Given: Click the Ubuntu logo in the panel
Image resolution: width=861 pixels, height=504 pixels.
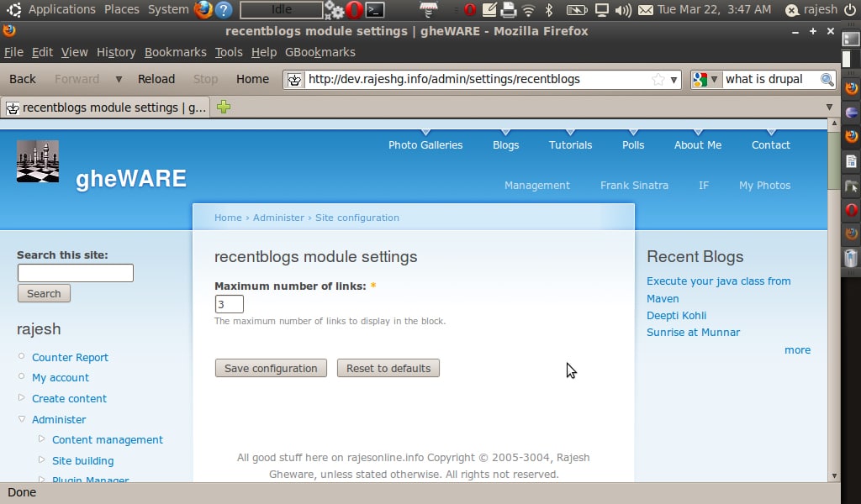Looking at the screenshot, I should 13,9.
